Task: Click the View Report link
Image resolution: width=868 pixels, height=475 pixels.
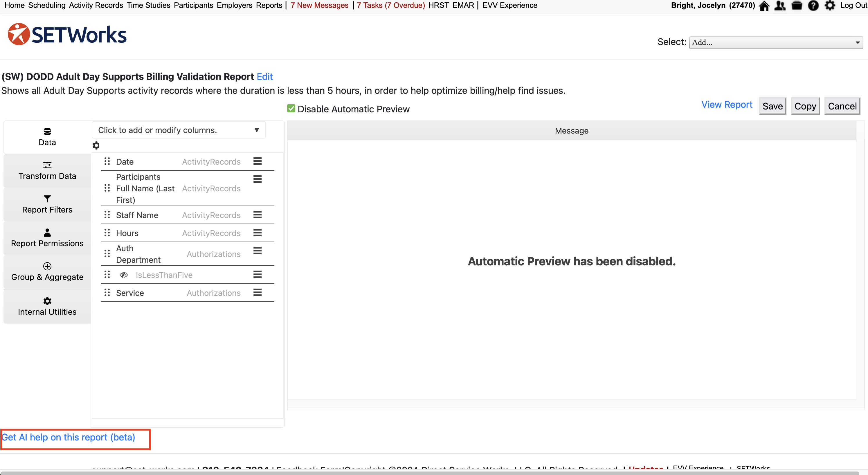Action: [727, 105]
